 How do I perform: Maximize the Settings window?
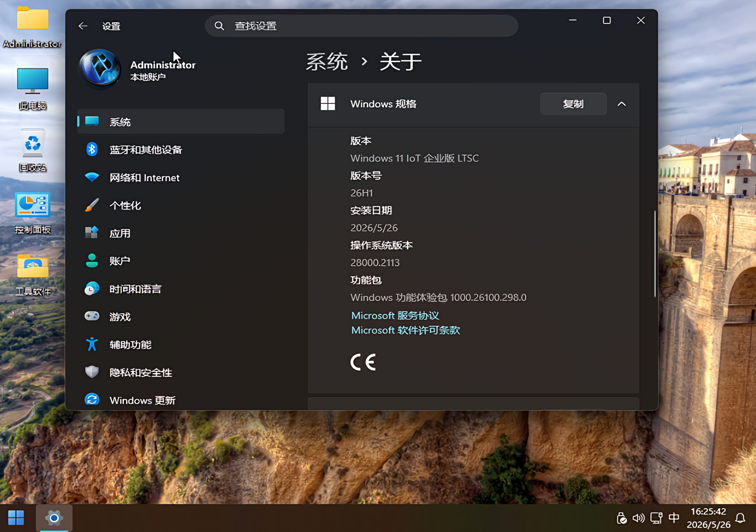(x=607, y=20)
